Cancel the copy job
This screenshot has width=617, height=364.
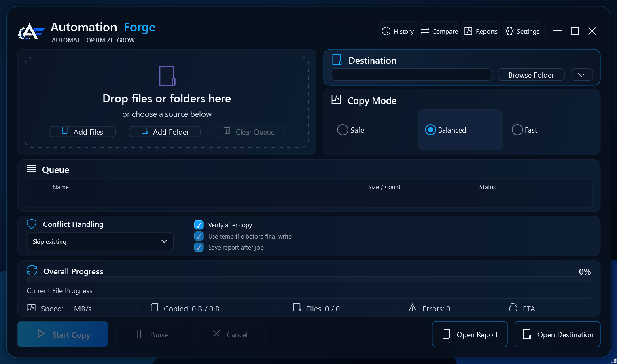pyautogui.click(x=230, y=334)
